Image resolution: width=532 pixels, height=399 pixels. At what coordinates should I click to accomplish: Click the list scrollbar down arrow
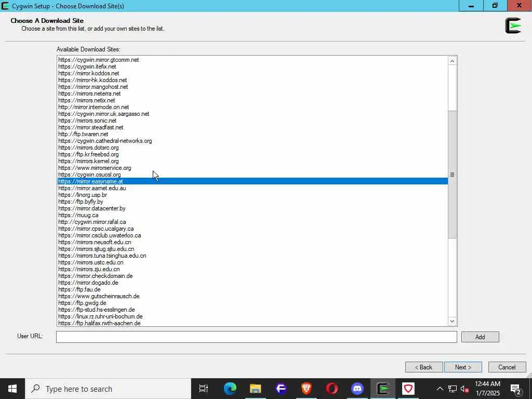point(452,321)
